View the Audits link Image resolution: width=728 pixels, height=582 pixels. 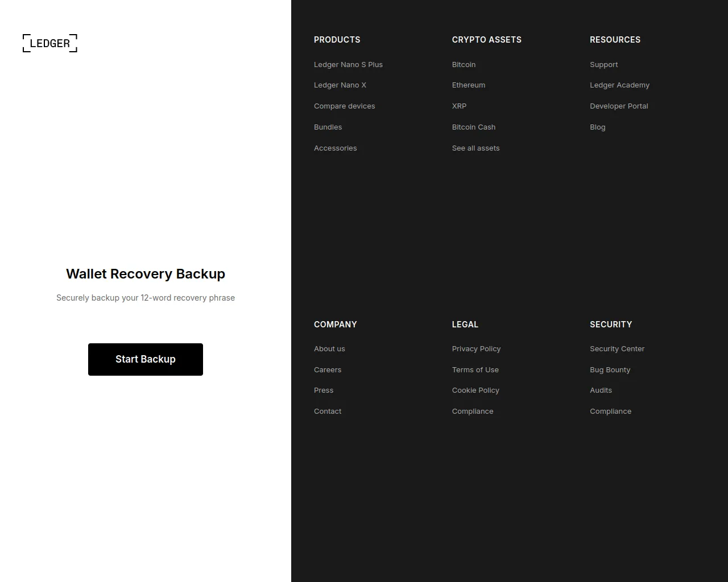tap(601, 390)
